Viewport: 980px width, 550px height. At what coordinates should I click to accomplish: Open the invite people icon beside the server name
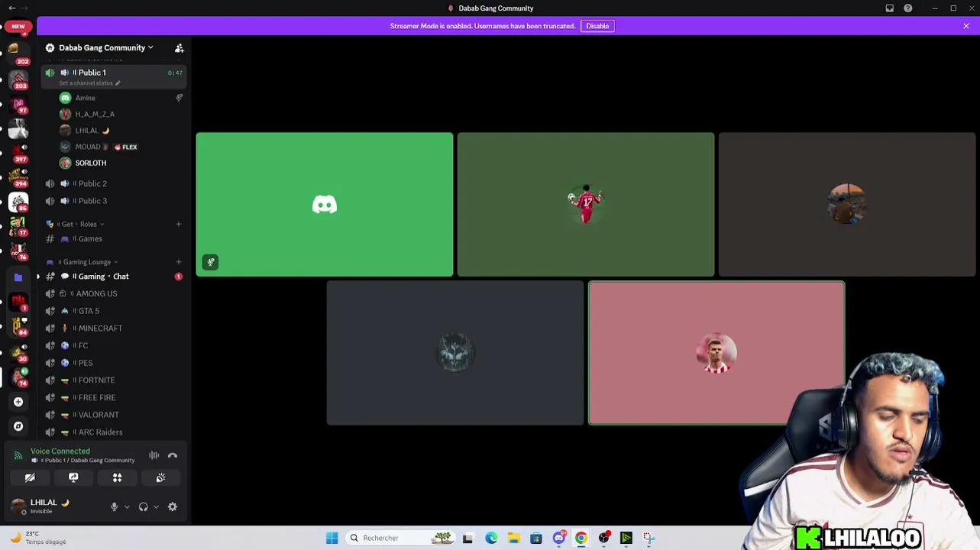pyautogui.click(x=179, y=48)
